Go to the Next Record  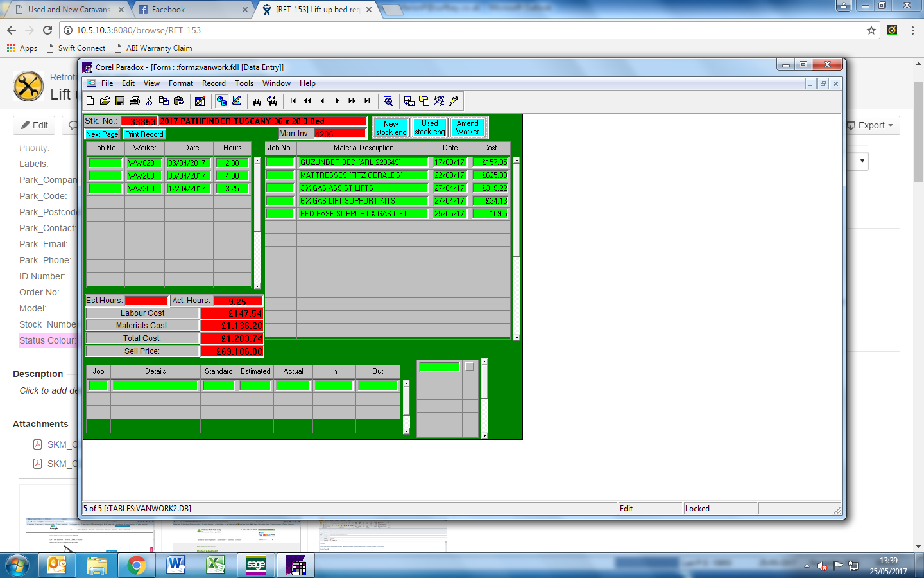[x=338, y=101]
